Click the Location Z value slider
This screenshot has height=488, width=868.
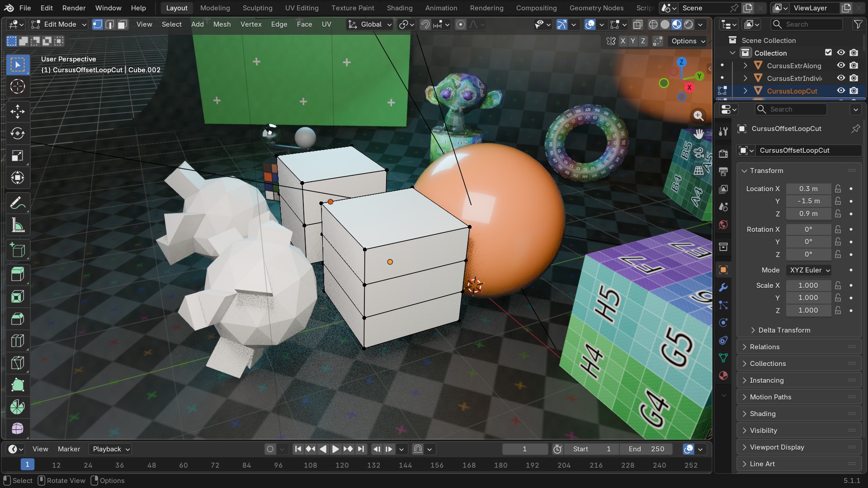808,214
